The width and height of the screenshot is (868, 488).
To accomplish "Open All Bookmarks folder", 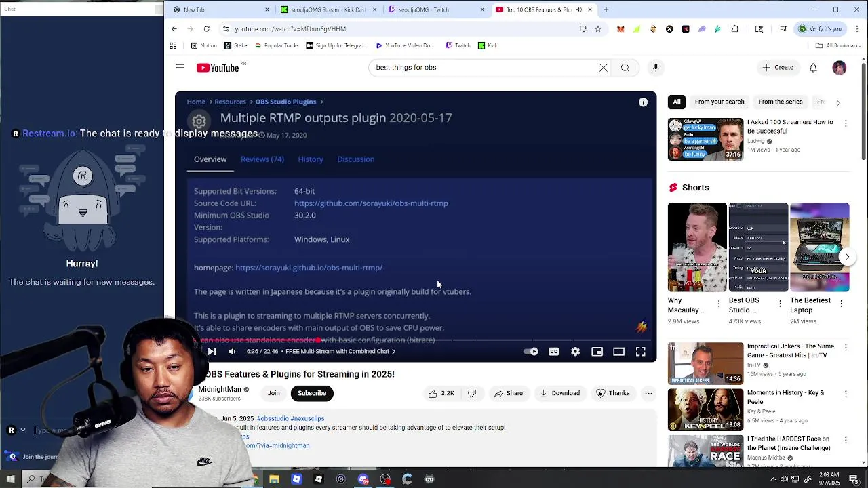I will point(838,45).
